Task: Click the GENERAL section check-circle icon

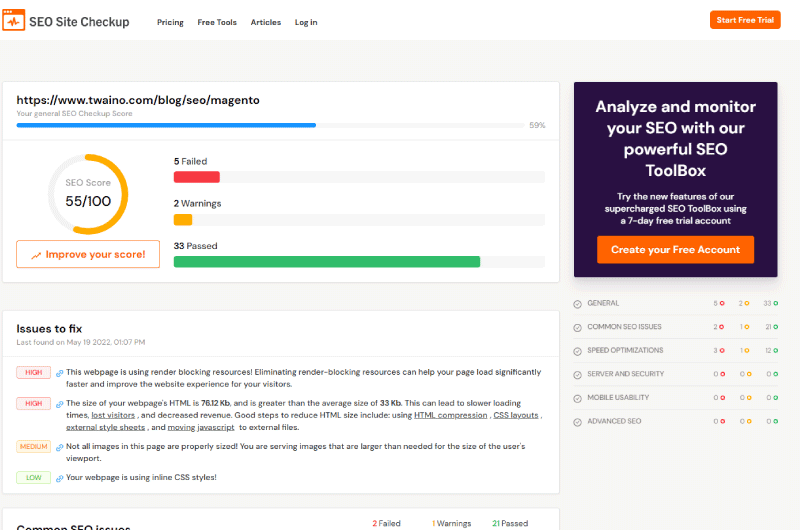Action: pos(578,304)
